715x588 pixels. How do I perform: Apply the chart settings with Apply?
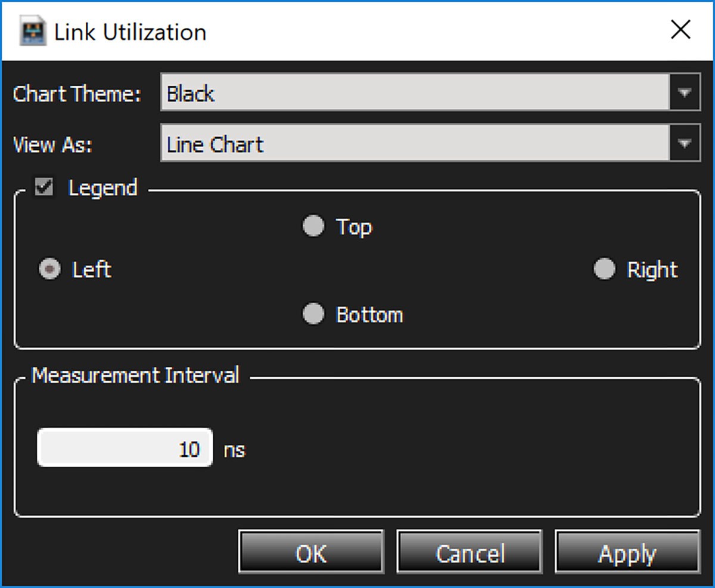[627, 552]
